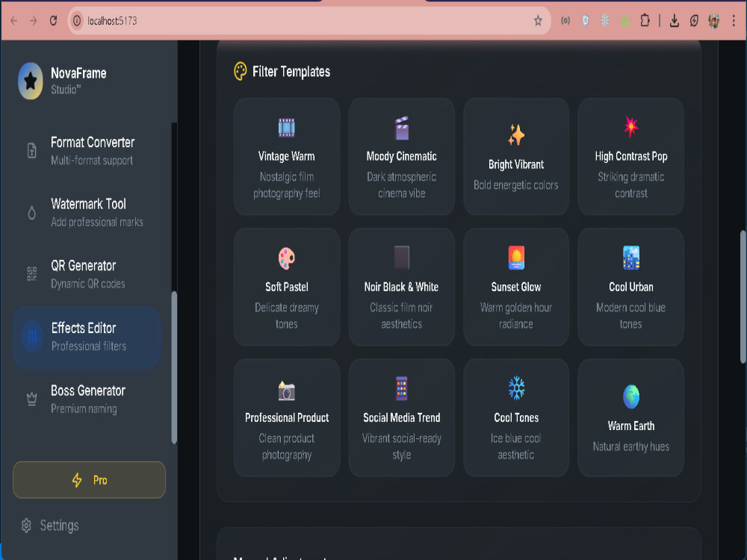The height and width of the screenshot is (560, 747).
Task: Select the Soft Pastel template card
Action: (x=287, y=287)
